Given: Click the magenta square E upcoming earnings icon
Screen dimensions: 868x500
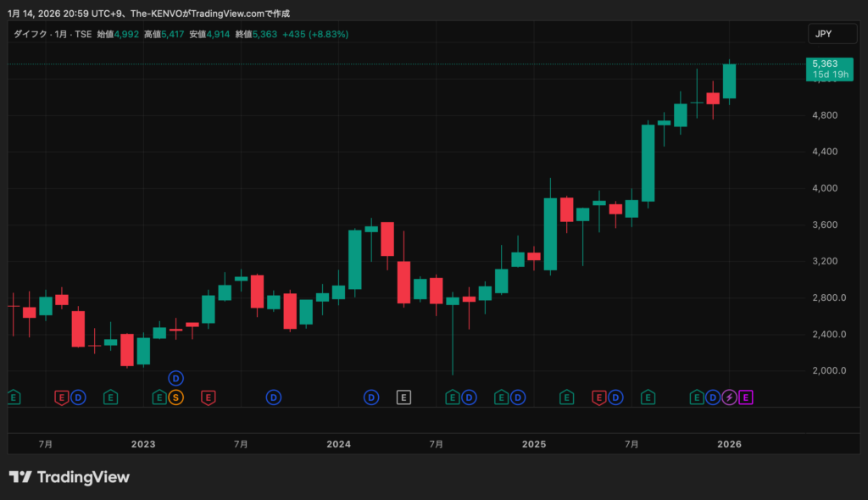Looking at the screenshot, I should tap(746, 397).
